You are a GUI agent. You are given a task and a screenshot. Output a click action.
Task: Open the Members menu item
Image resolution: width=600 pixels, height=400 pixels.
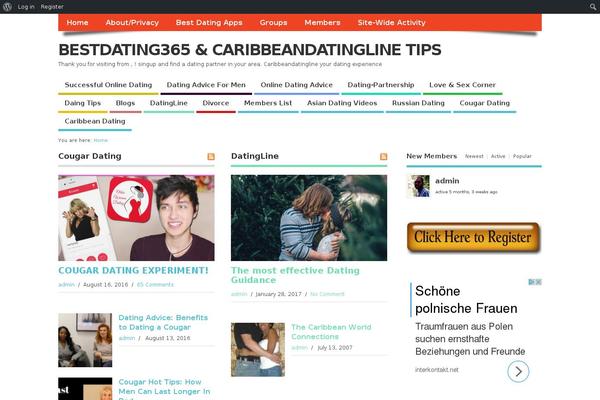click(322, 23)
